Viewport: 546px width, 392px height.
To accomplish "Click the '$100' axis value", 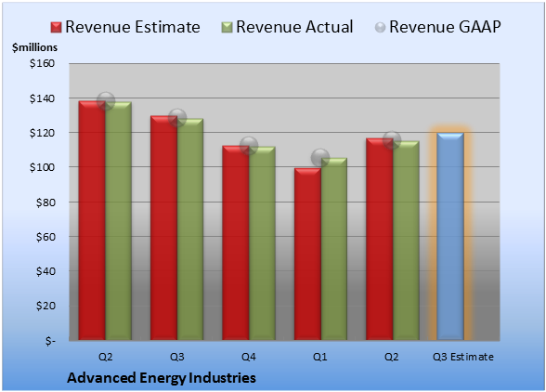I will tap(42, 167).
